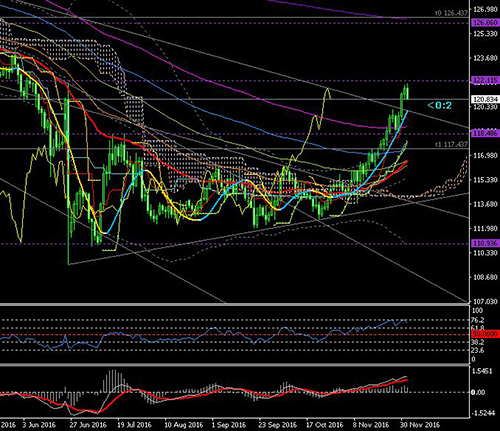Viewport: 500px width, 431px height.
Task: Select the t1 117.437 line label
Action: [452, 145]
